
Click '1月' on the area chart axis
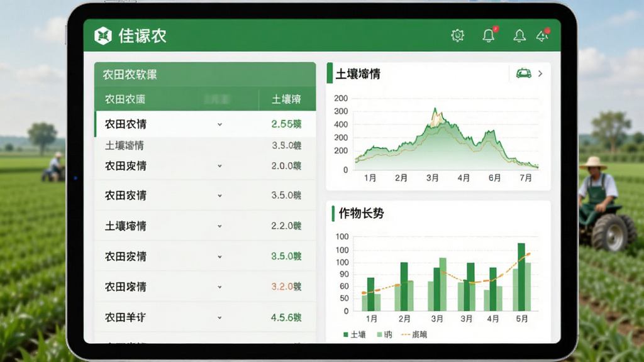(370, 178)
